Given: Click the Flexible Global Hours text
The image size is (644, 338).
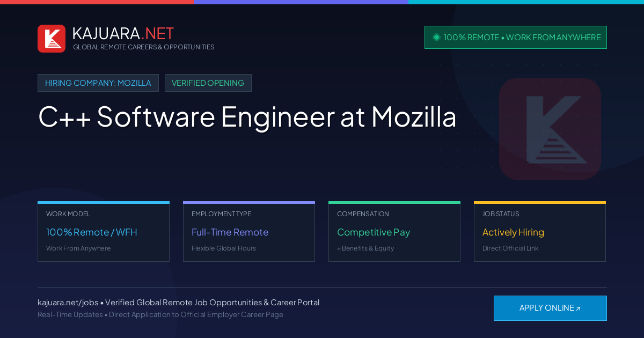Looking at the screenshot, I should click(x=224, y=248).
